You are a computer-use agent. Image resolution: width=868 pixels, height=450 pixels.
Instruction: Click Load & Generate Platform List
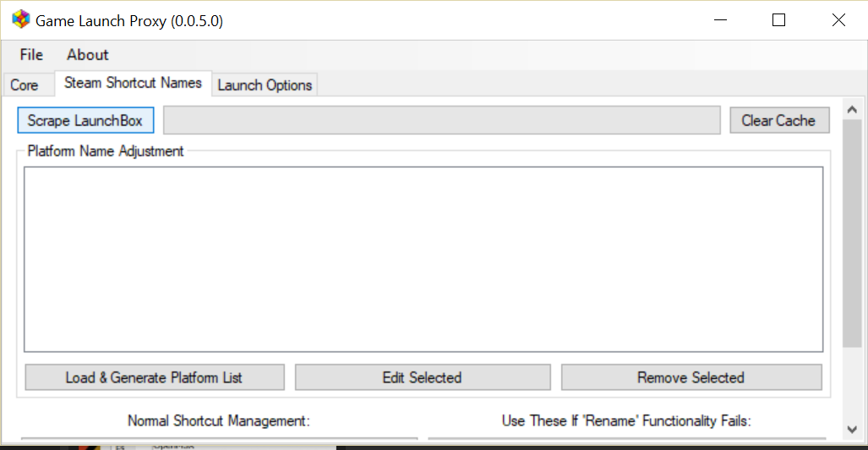[x=155, y=377]
